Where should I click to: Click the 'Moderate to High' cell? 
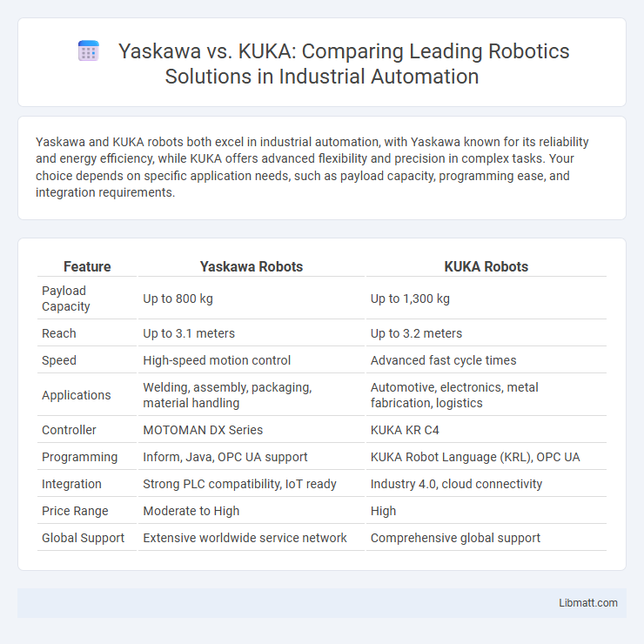point(252,511)
